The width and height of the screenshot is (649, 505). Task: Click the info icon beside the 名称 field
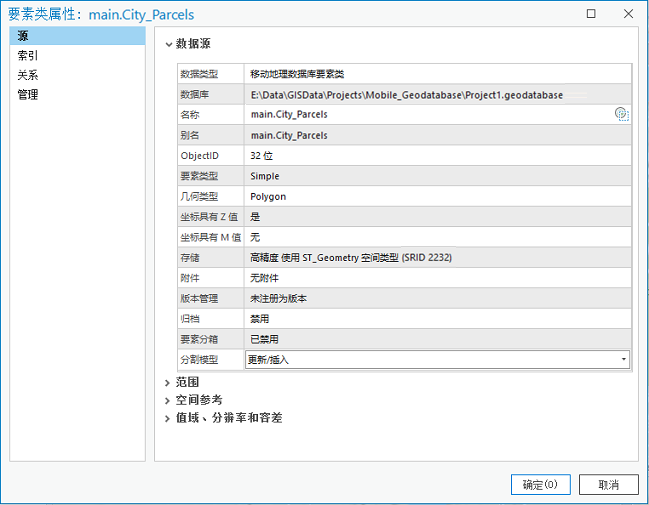coord(621,114)
